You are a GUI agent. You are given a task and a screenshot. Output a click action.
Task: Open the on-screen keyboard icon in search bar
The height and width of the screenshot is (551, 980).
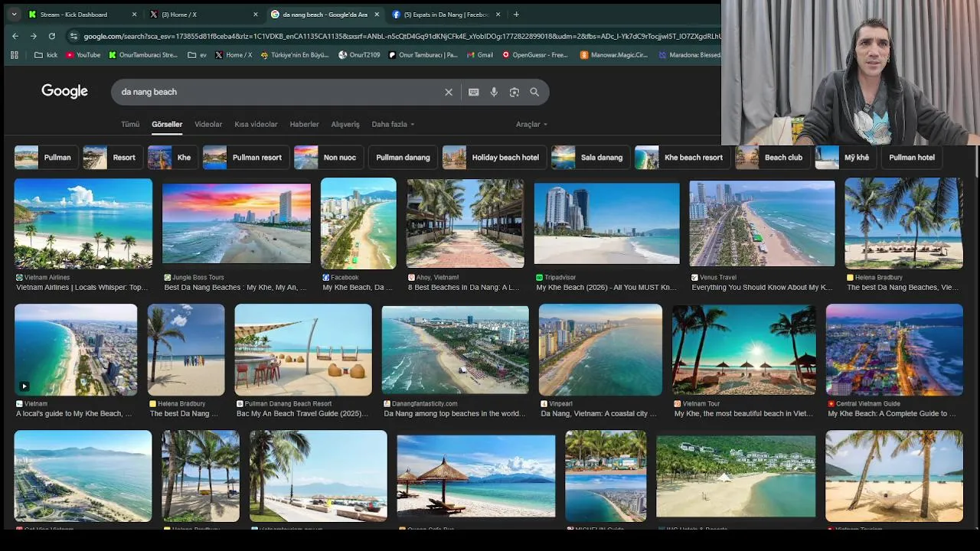[474, 92]
